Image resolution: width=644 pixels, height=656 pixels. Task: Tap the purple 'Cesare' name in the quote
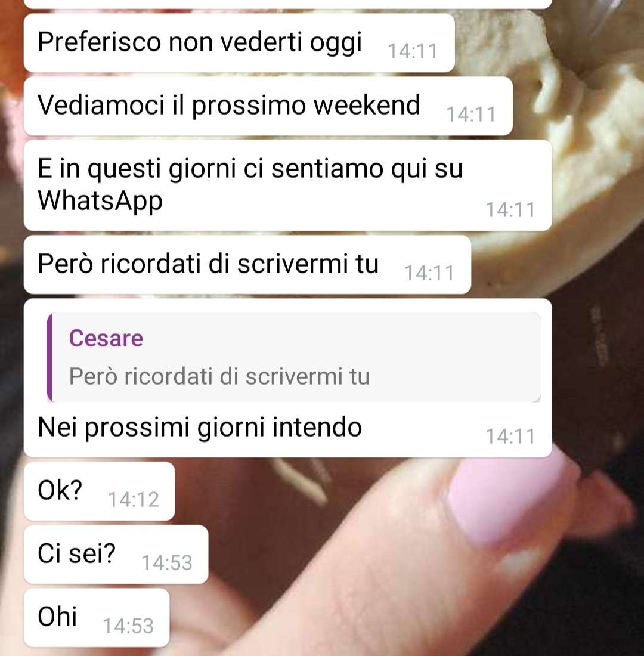point(106,338)
